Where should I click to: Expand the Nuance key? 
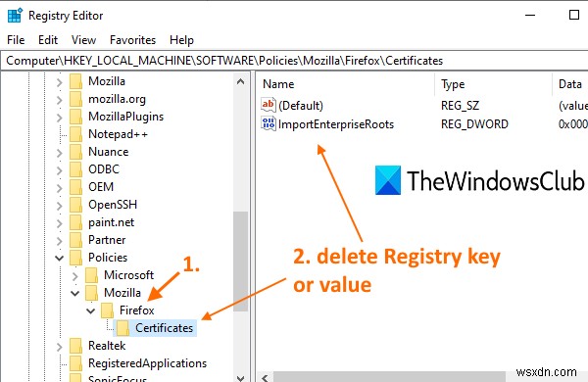59,152
